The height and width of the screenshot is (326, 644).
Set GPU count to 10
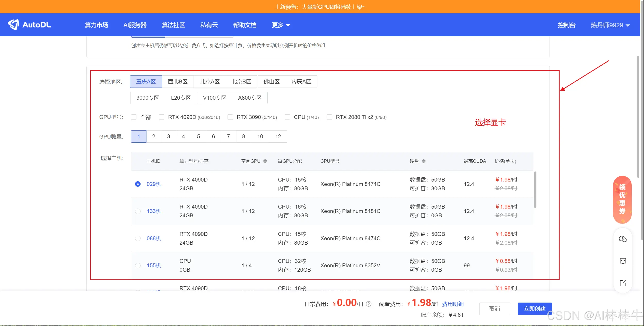coord(260,136)
